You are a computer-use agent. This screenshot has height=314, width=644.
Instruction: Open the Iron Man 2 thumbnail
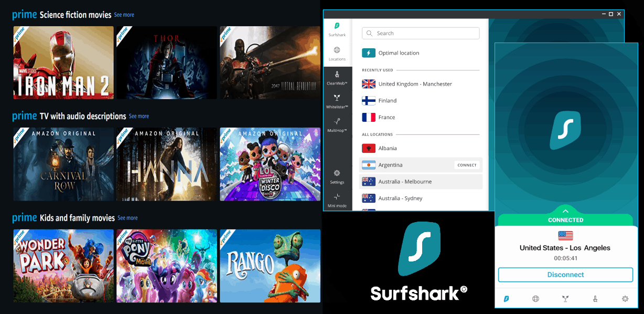(x=63, y=62)
